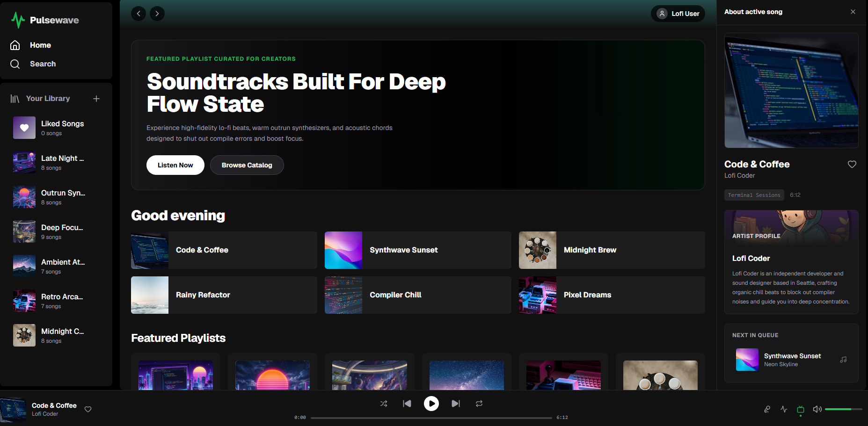Image resolution: width=868 pixels, height=426 pixels.
Task: Toggle shuffle playback
Action: point(384,404)
